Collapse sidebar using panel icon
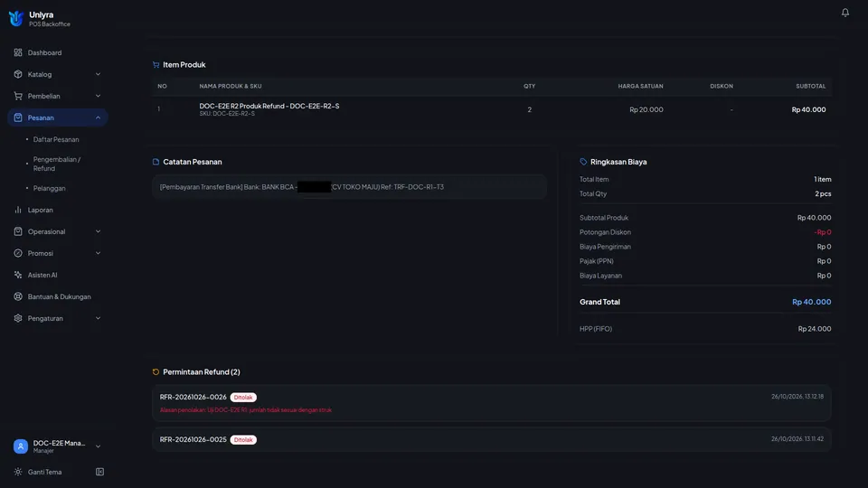 (x=99, y=472)
